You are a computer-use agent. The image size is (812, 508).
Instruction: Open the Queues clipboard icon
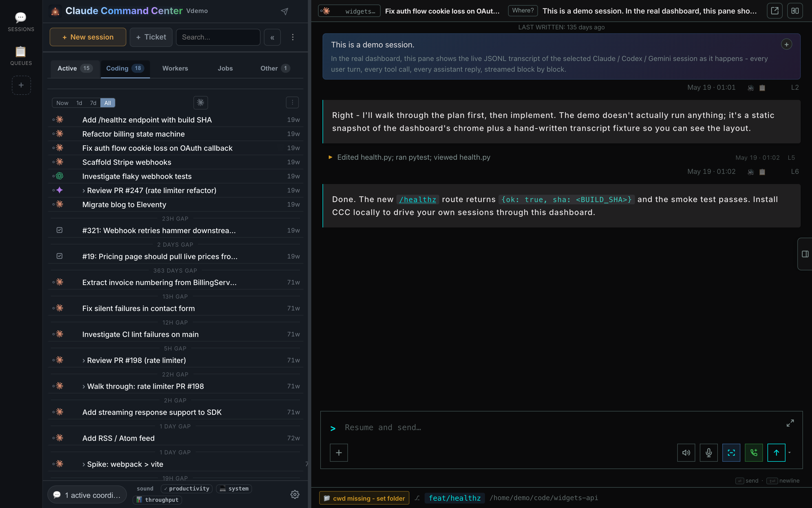pyautogui.click(x=21, y=56)
